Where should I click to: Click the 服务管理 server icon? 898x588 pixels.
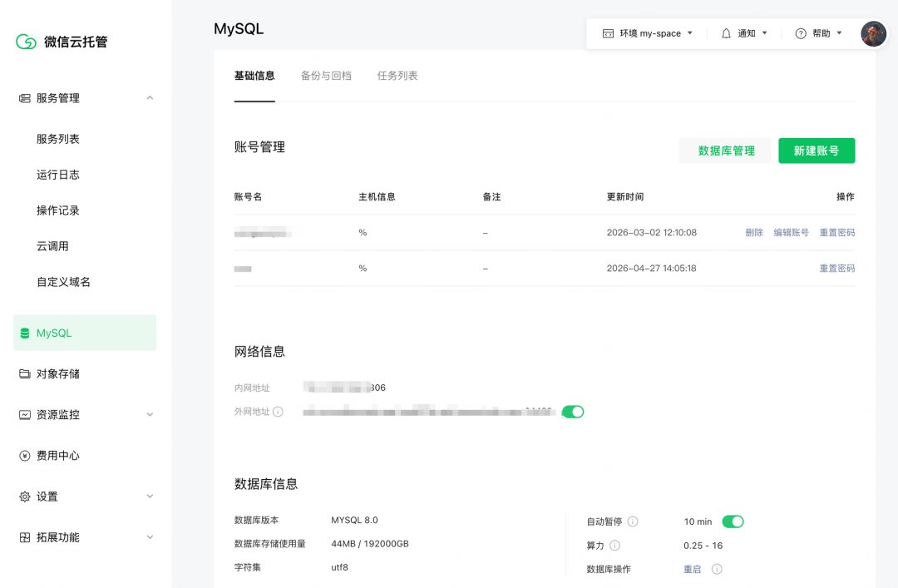[x=25, y=98]
